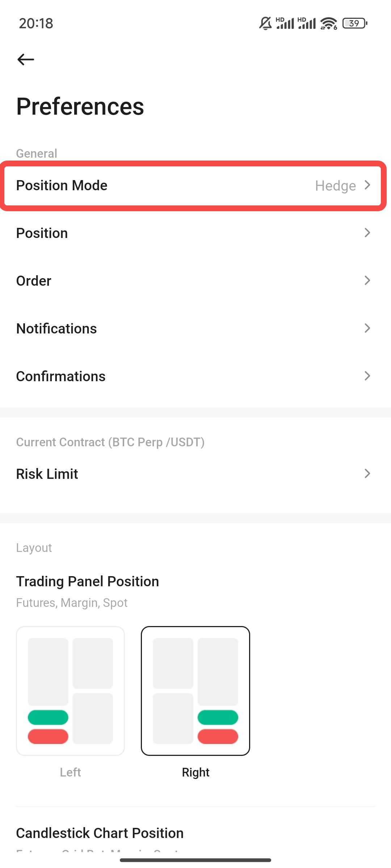Tap the Right layout label
The width and height of the screenshot is (391, 868).
(195, 772)
